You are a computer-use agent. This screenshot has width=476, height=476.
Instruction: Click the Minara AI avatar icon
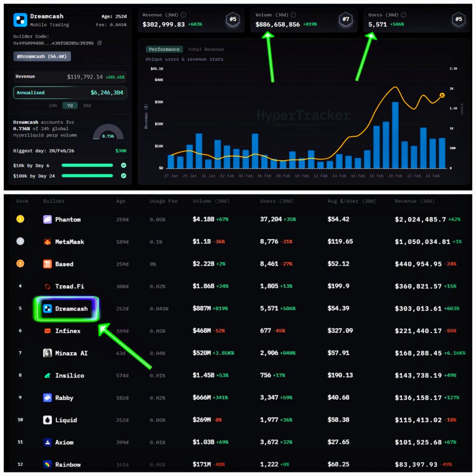[47, 353]
